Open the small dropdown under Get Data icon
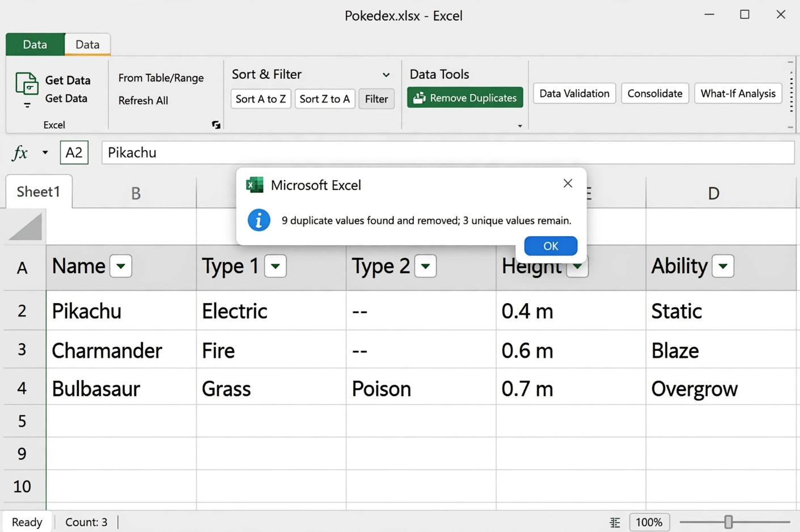 tap(27, 105)
